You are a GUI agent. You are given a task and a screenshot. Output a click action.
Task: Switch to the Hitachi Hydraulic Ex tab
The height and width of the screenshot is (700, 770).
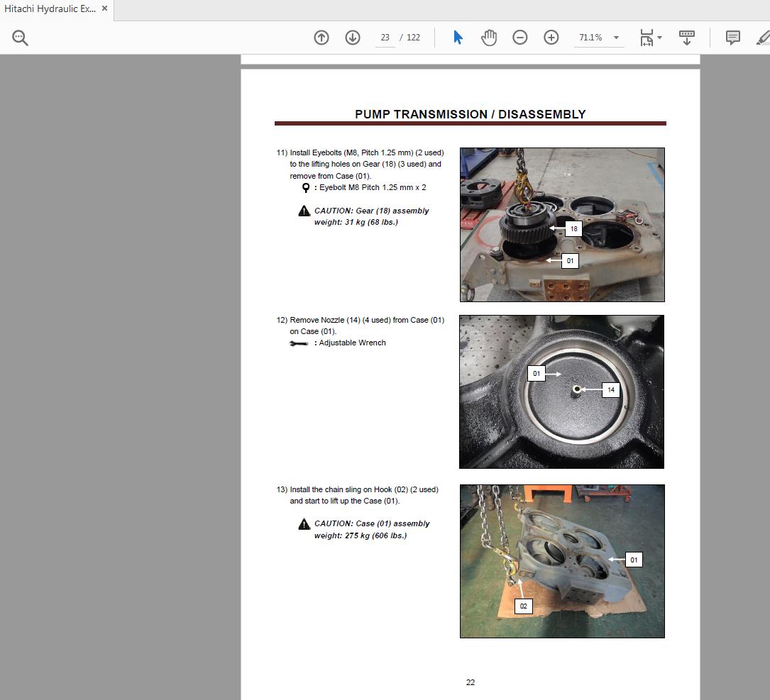(x=50, y=9)
